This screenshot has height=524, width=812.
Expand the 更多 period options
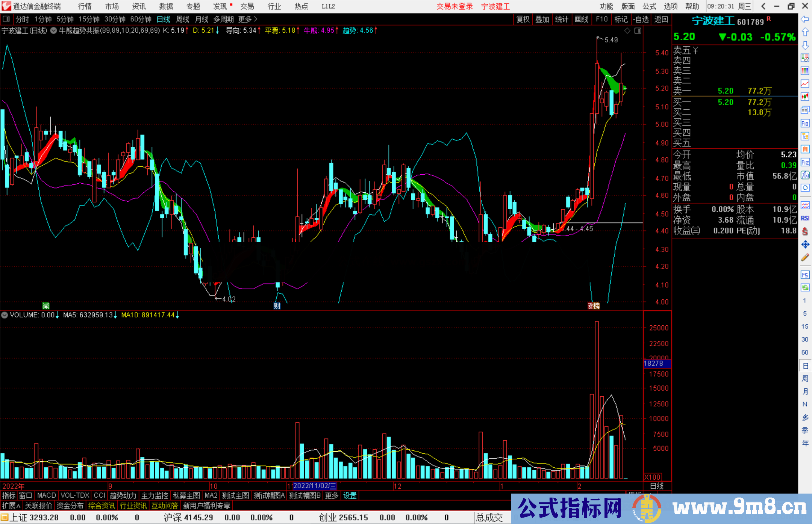tap(248, 19)
